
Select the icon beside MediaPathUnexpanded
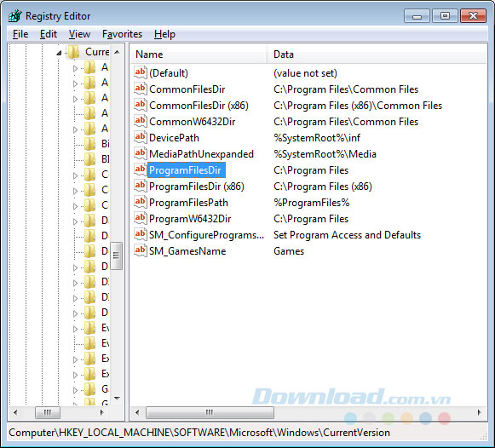point(141,153)
